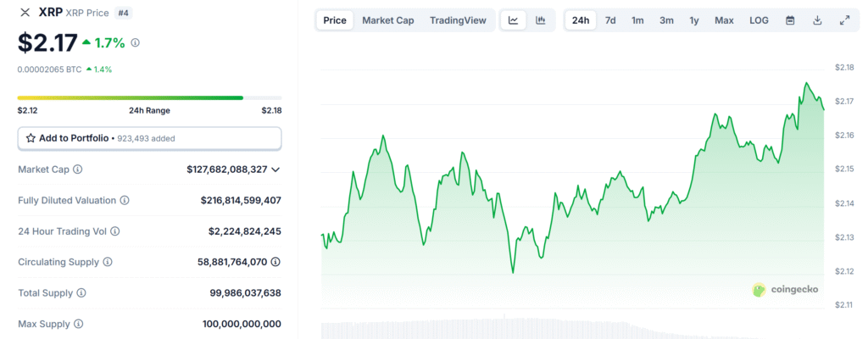Screen dimensions: 868x339
Task: Select the 1y time range
Action: pos(694,20)
